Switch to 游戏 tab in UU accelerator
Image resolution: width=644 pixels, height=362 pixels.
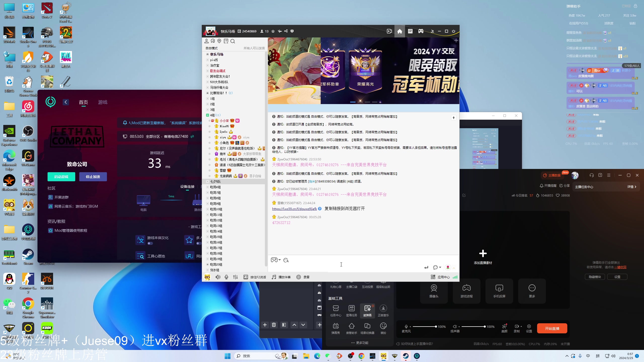coord(103,102)
